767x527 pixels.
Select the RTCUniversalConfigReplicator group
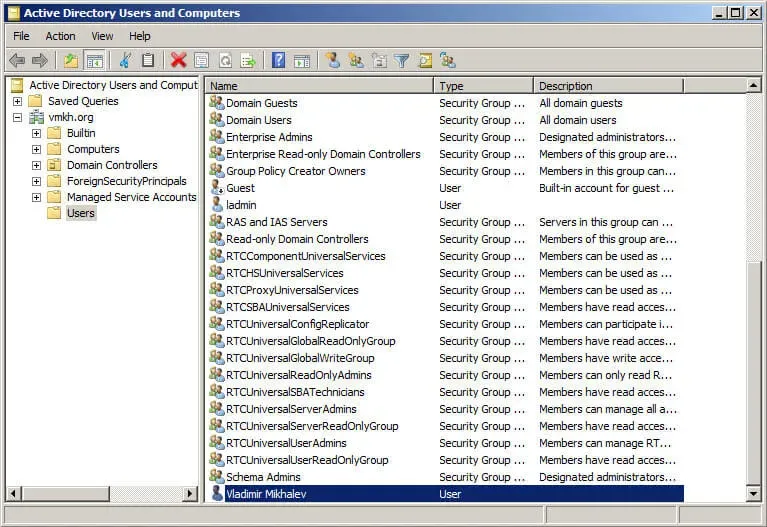pos(297,324)
